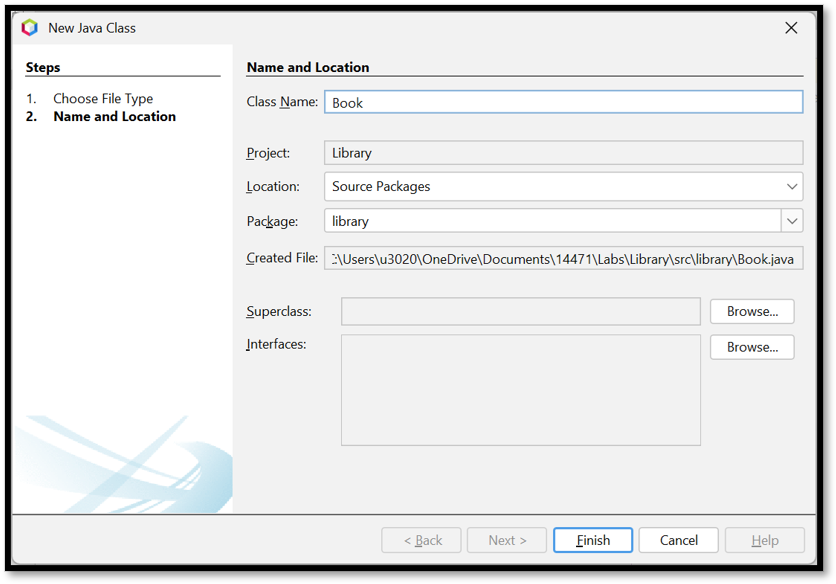
Task: Click the disabled Back button
Action: (x=421, y=540)
